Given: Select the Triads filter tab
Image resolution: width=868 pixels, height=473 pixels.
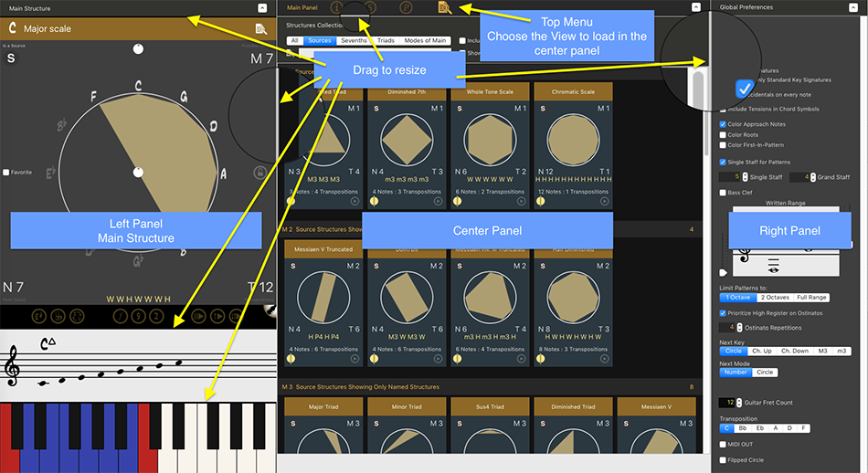Looking at the screenshot, I should click(x=386, y=40).
